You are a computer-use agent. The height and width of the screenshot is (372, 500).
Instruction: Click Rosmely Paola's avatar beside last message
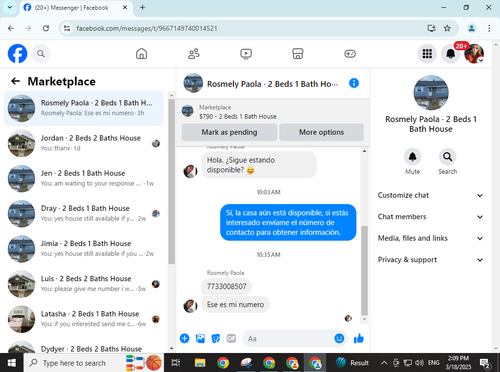click(190, 306)
